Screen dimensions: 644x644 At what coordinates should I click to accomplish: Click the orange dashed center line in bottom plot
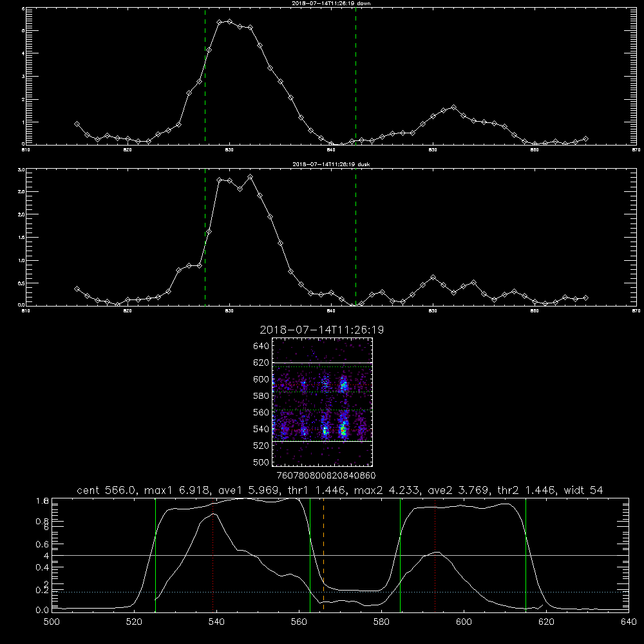324,554
